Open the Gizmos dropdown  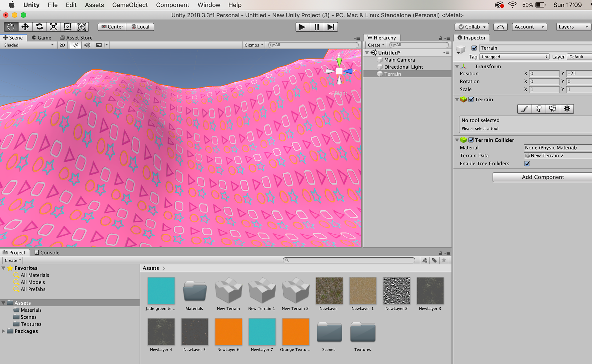point(254,45)
